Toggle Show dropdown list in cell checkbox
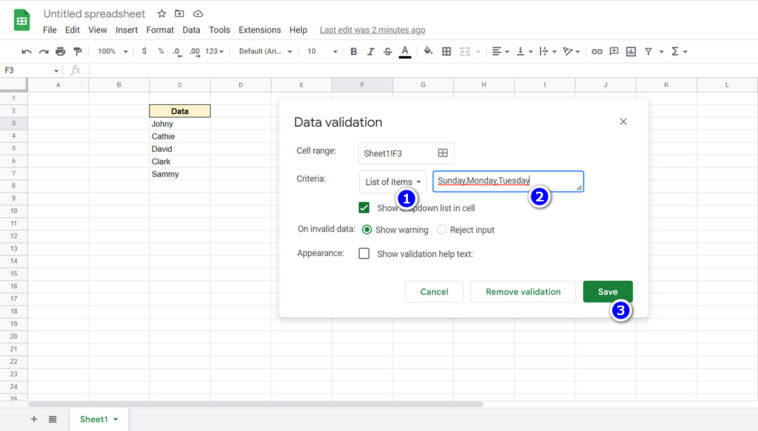This screenshot has width=758, height=431. pos(365,208)
